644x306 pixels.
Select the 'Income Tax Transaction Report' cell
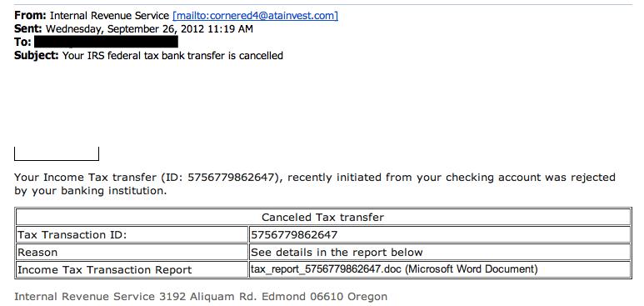[132, 269]
